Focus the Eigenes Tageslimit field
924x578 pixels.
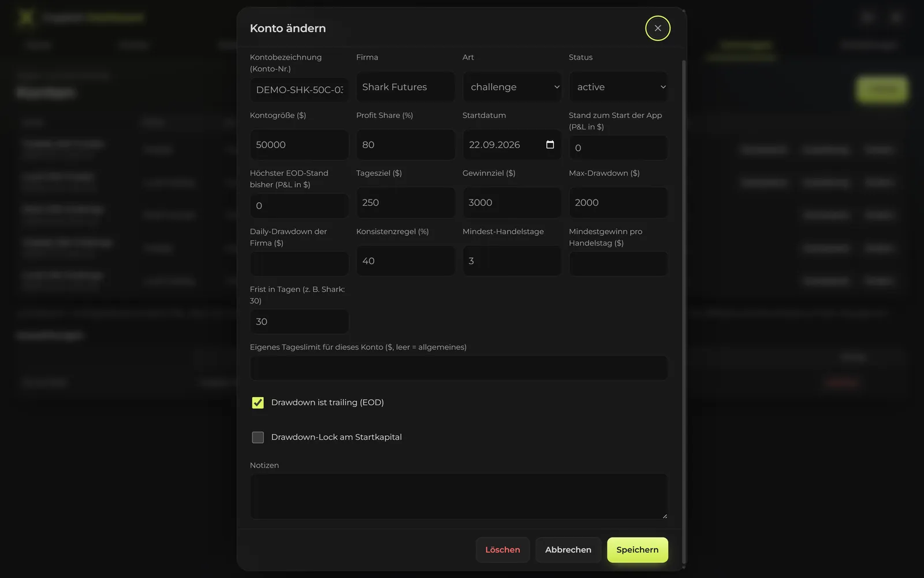pos(459,368)
